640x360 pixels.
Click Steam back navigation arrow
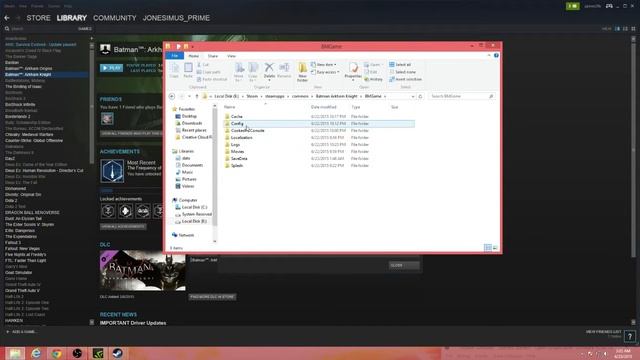click(x=7, y=18)
